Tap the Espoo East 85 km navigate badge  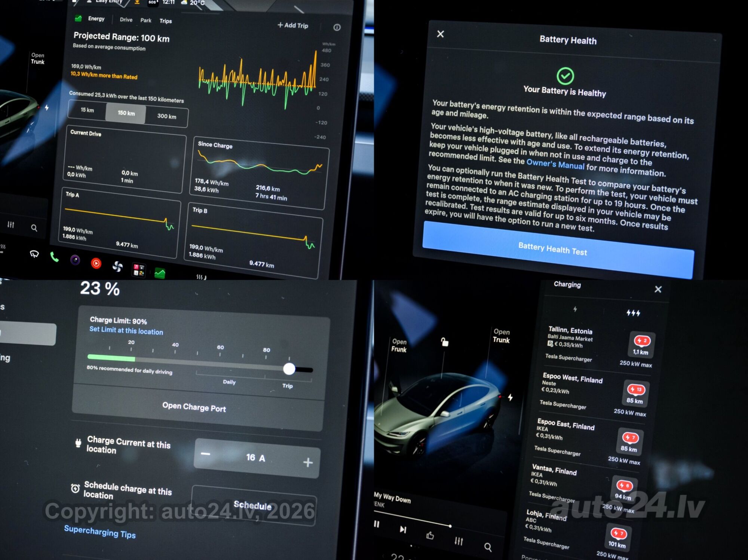tap(630, 441)
